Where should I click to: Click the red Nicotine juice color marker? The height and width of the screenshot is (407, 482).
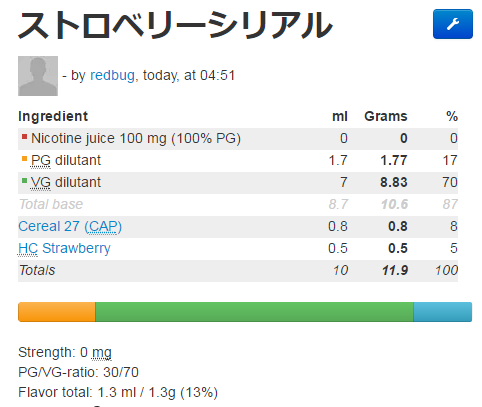(x=24, y=137)
